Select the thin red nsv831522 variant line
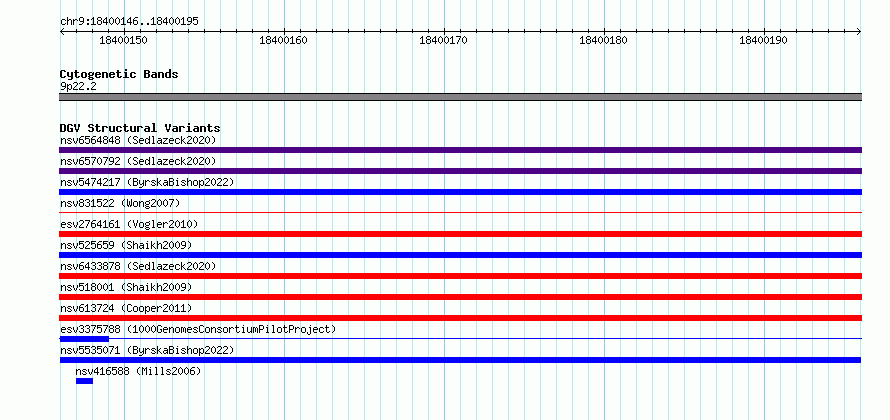This screenshot has height=420, width=890. point(460,212)
